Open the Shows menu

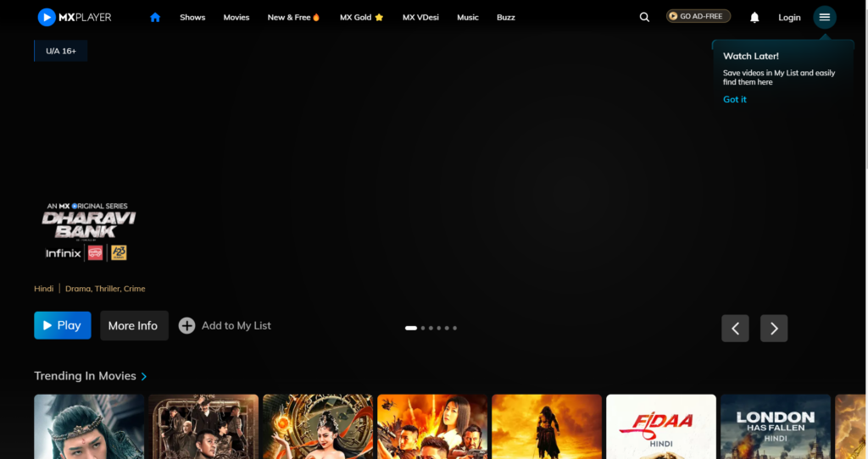click(192, 17)
